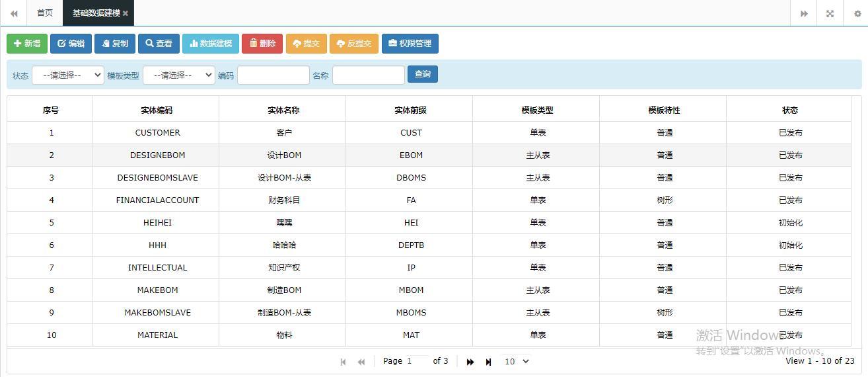
Task: Go to the next page of the table
Action: (470, 362)
